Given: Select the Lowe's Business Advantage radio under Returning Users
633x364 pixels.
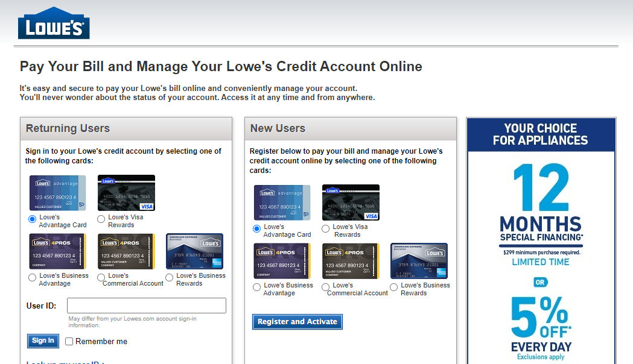Looking at the screenshot, I should pos(31,277).
